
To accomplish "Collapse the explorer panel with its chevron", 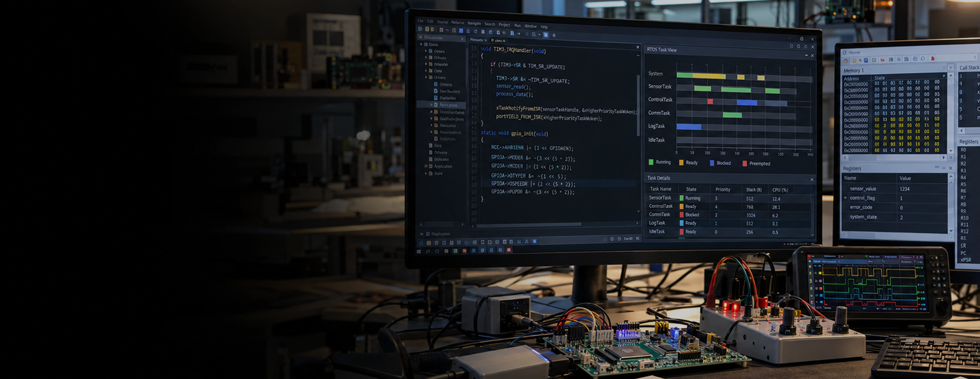I will (x=462, y=39).
